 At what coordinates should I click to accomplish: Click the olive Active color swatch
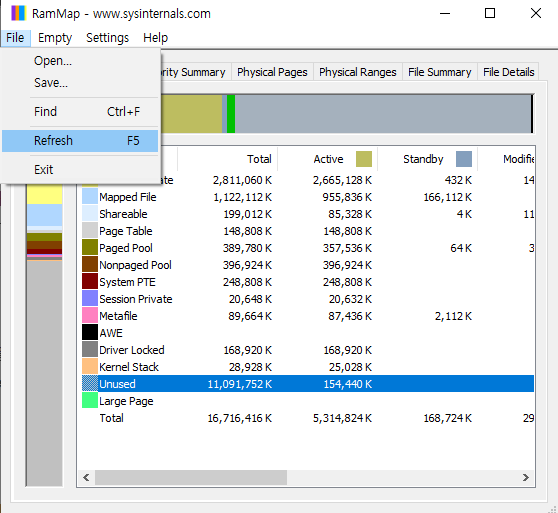tap(364, 159)
